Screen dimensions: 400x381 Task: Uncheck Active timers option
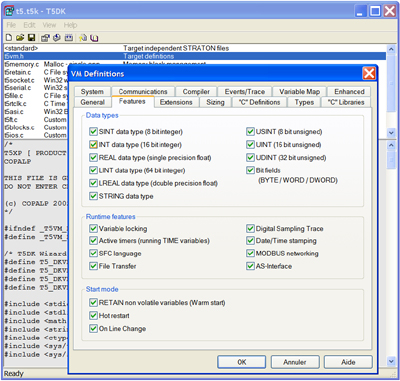(93, 240)
